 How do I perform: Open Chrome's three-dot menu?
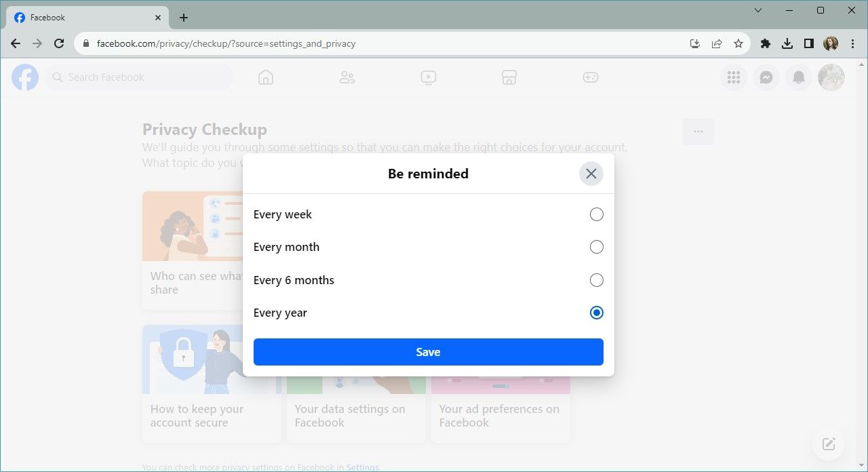(852, 43)
